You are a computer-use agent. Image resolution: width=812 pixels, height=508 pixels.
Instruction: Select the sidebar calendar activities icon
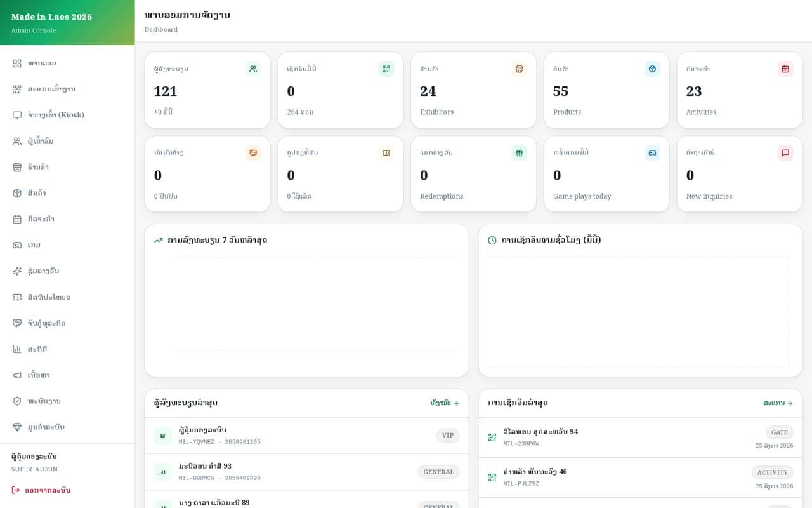pyautogui.click(x=17, y=219)
